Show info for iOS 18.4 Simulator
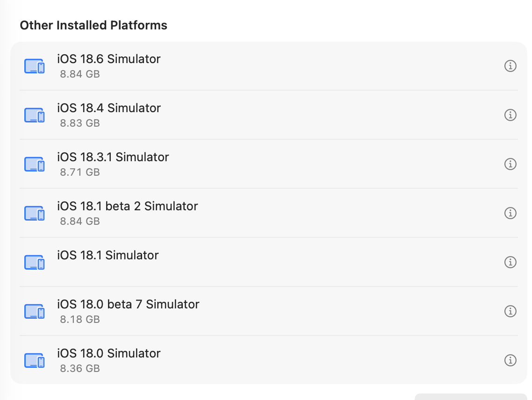532x400 pixels. [x=510, y=115]
